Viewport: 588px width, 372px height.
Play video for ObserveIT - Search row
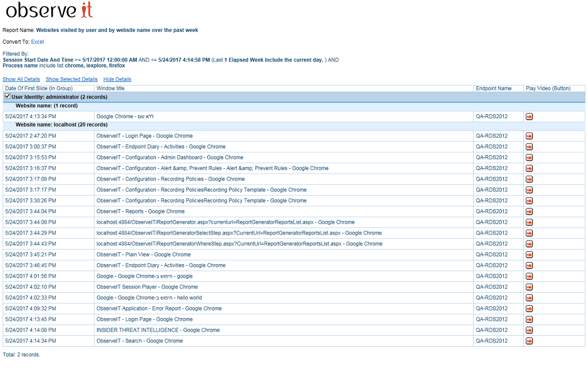pyautogui.click(x=529, y=341)
